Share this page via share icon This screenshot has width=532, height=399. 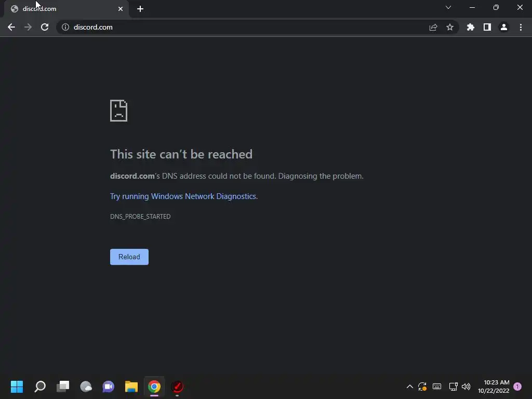tap(433, 27)
